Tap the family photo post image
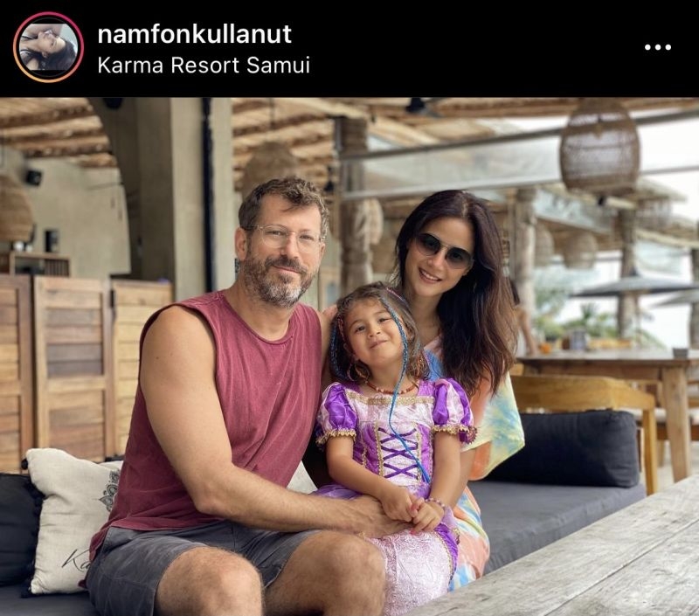The width and height of the screenshot is (699, 616). [349, 356]
